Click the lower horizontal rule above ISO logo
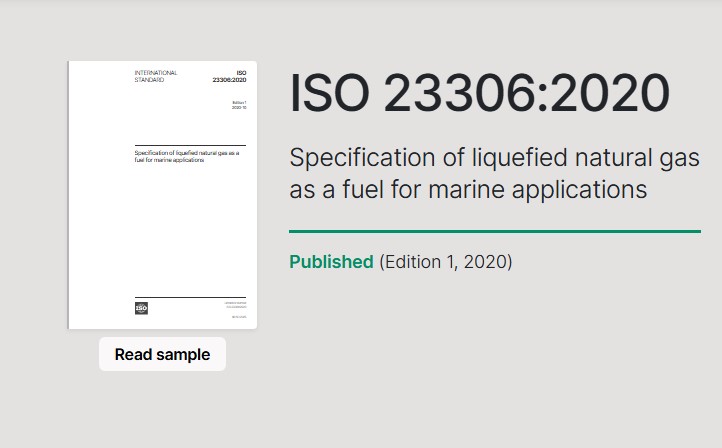The width and height of the screenshot is (722, 448). pos(190,297)
